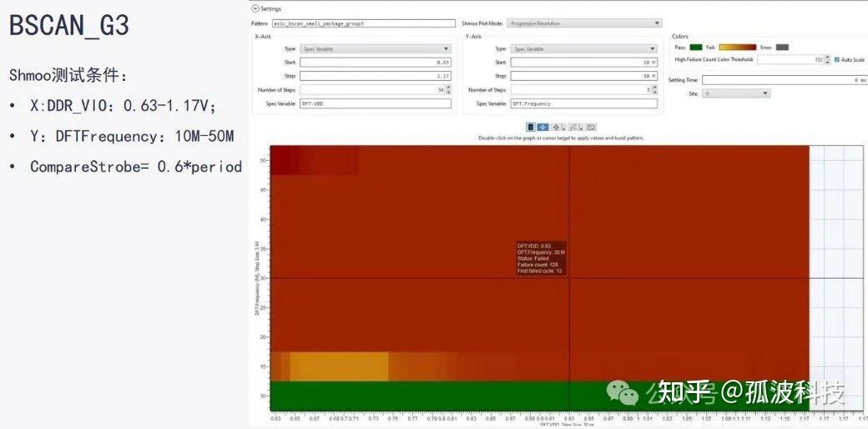Image resolution: width=868 pixels, height=429 pixels.
Task: Pick the Pass color swatch
Action: 696,48
